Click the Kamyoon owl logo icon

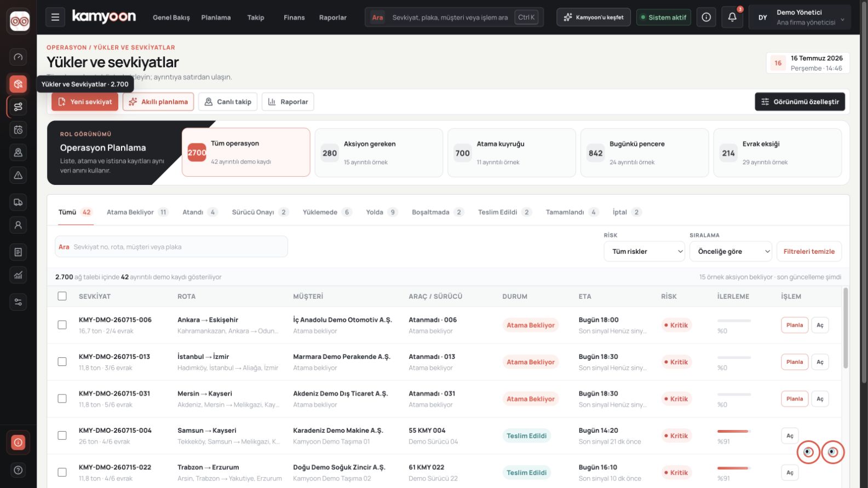click(x=20, y=21)
